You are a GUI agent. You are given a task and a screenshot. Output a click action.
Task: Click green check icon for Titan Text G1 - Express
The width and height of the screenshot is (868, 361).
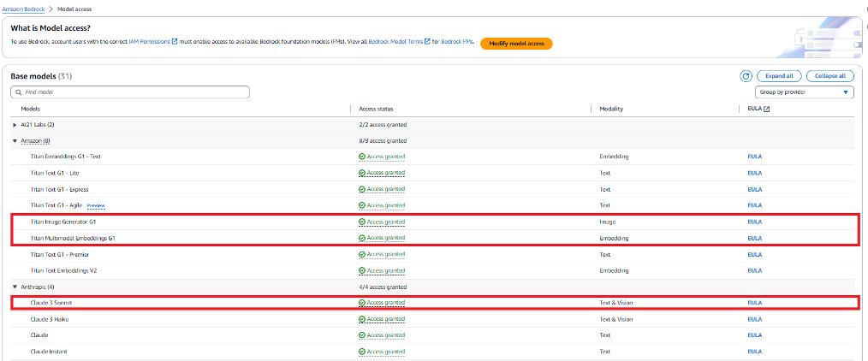[362, 190]
